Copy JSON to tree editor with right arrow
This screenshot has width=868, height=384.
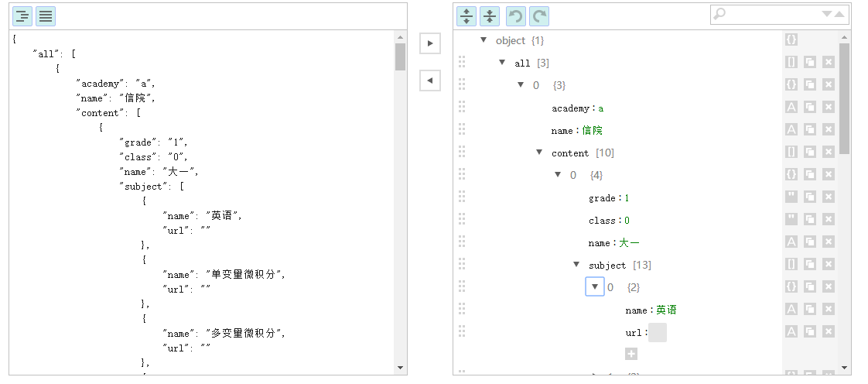tap(430, 43)
